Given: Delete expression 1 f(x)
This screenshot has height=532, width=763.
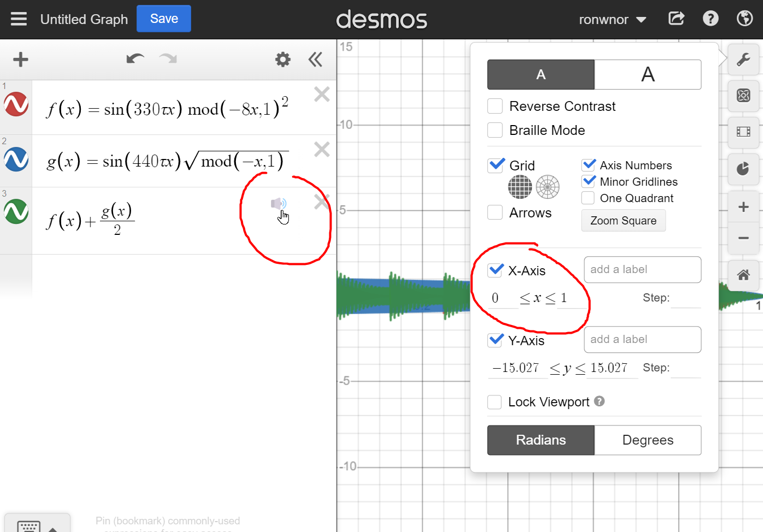Looking at the screenshot, I should [x=322, y=94].
